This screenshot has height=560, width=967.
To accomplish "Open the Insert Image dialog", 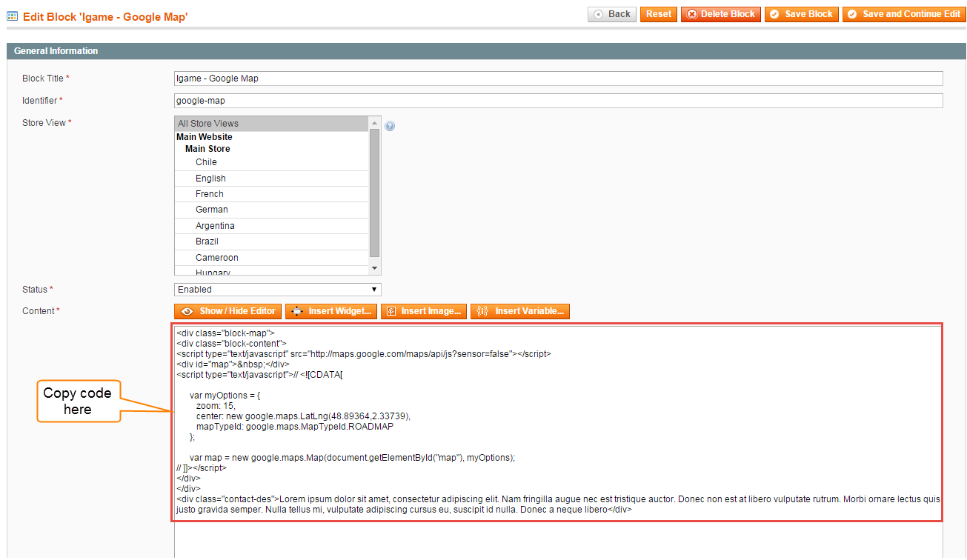I will click(x=424, y=312).
